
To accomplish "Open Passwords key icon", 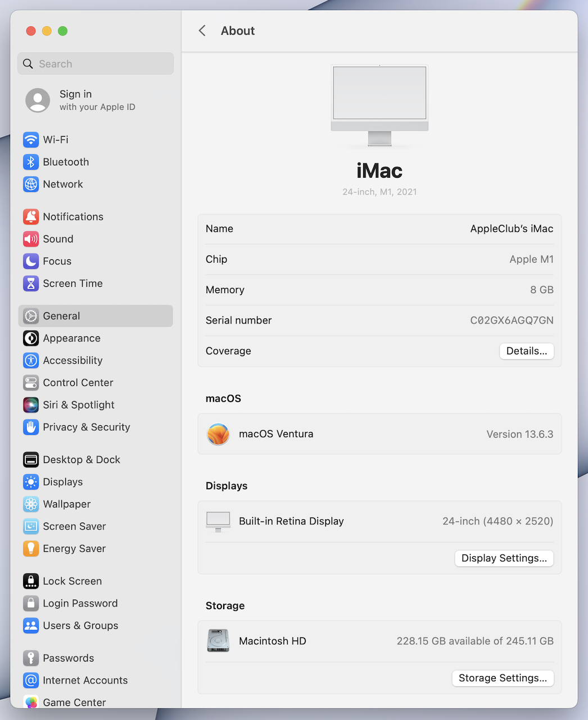I will pyautogui.click(x=31, y=658).
